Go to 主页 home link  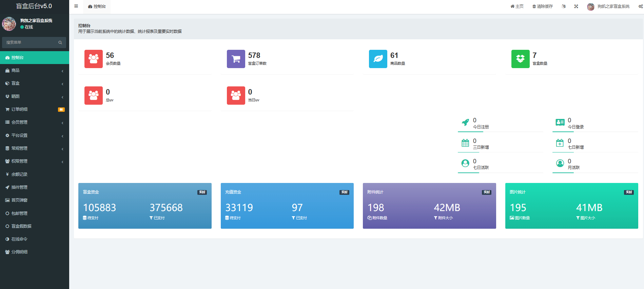(x=517, y=6)
